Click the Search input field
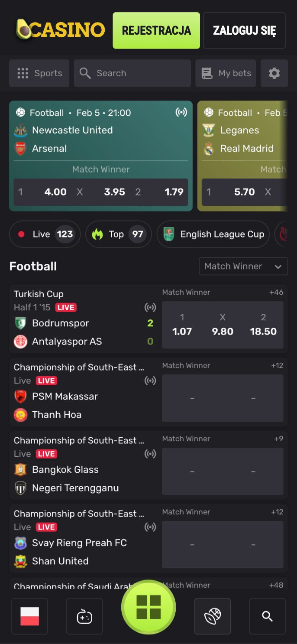The width and height of the screenshot is (297, 644). (x=132, y=73)
